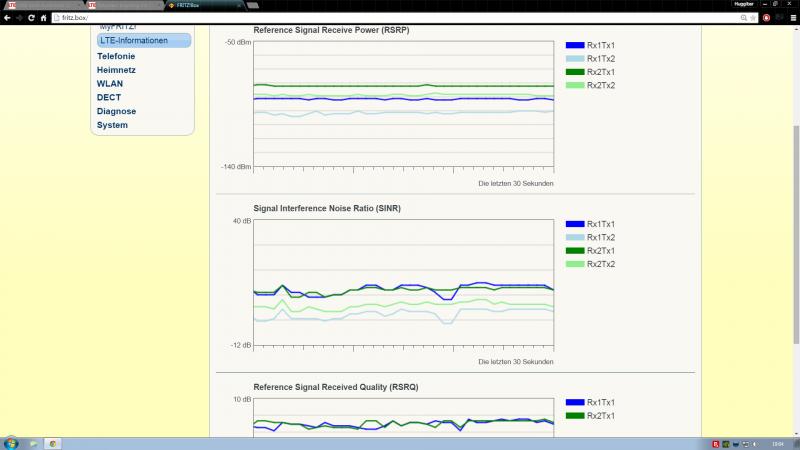Click the -140 dBm axis label
This screenshot has height=450, width=800.
(236, 167)
